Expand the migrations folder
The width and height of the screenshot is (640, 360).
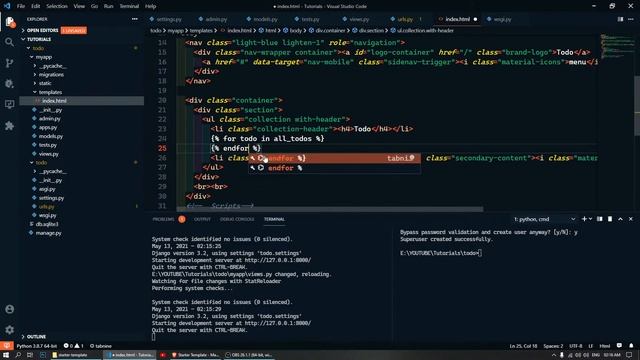tap(51, 75)
